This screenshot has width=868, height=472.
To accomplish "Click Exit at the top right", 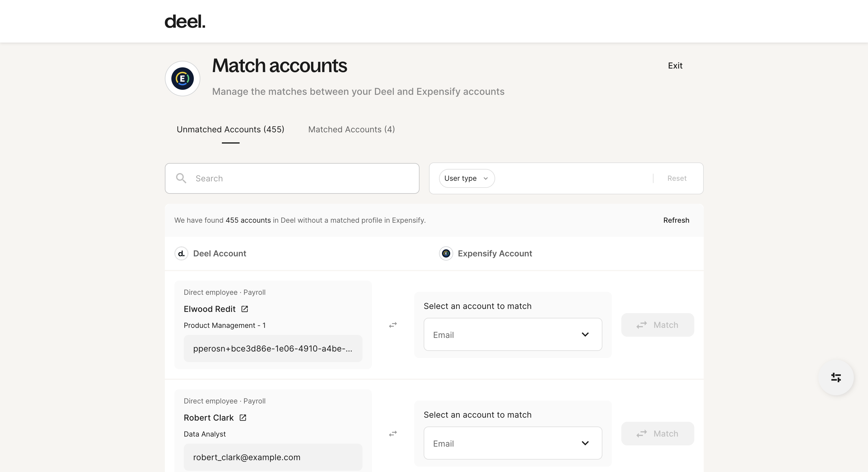I will [x=675, y=66].
